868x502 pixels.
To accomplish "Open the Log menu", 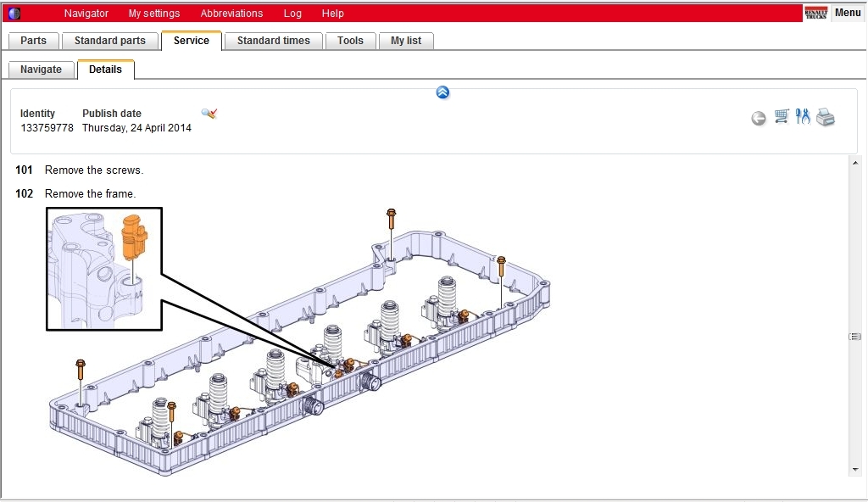I will pos(292,14).
